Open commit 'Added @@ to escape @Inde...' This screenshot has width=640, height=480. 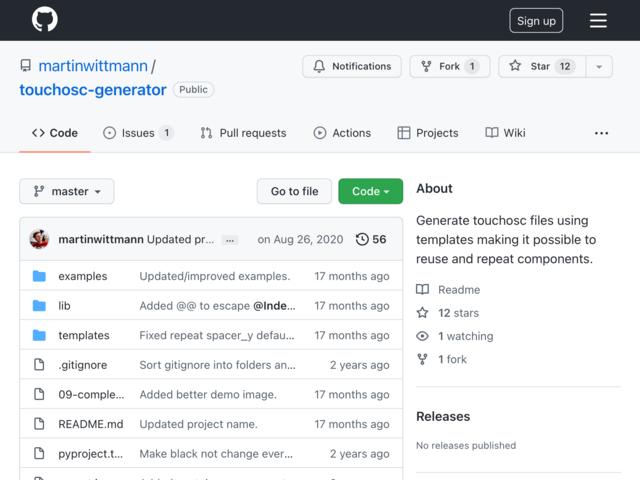(x=218, y=306)
